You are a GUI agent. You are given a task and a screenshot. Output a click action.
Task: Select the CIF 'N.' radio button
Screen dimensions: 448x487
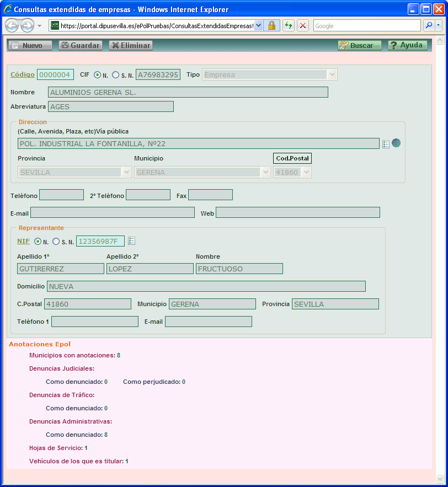click(97, 75)
